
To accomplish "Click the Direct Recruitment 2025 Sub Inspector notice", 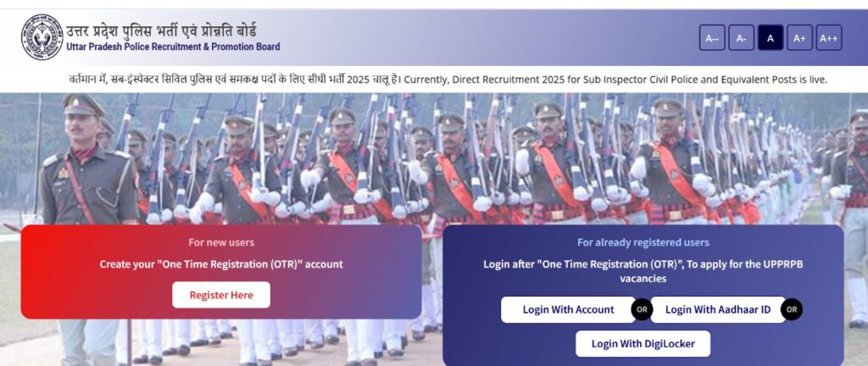I will pos(448,80).
